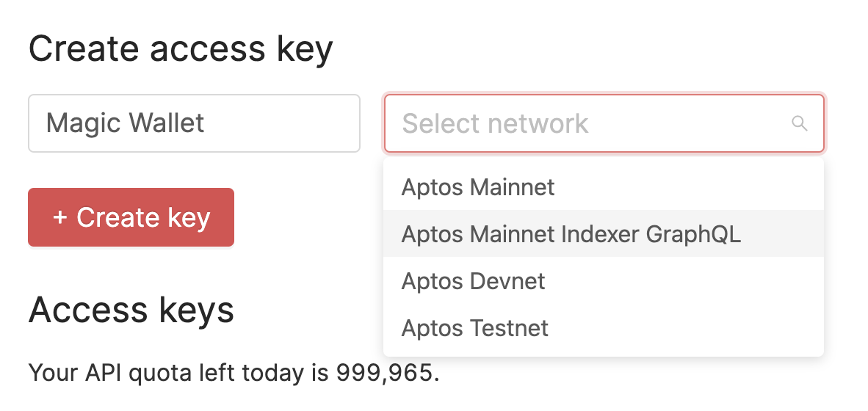Click the word 'GraphQL' in network list
This screenshot has height=411, width=868.
[693, 234]
